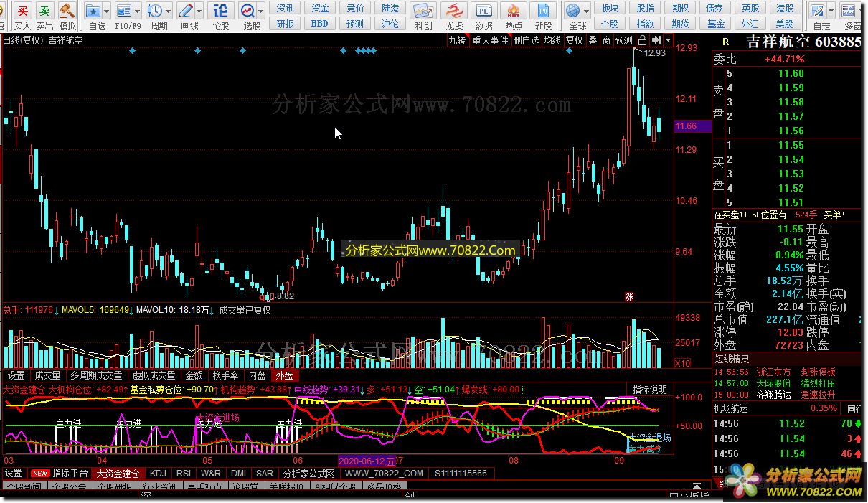This screenshot has height=503, width=868.
Task: Toggle the 预测 forecast button in chart header
Action: coord(624,40)
